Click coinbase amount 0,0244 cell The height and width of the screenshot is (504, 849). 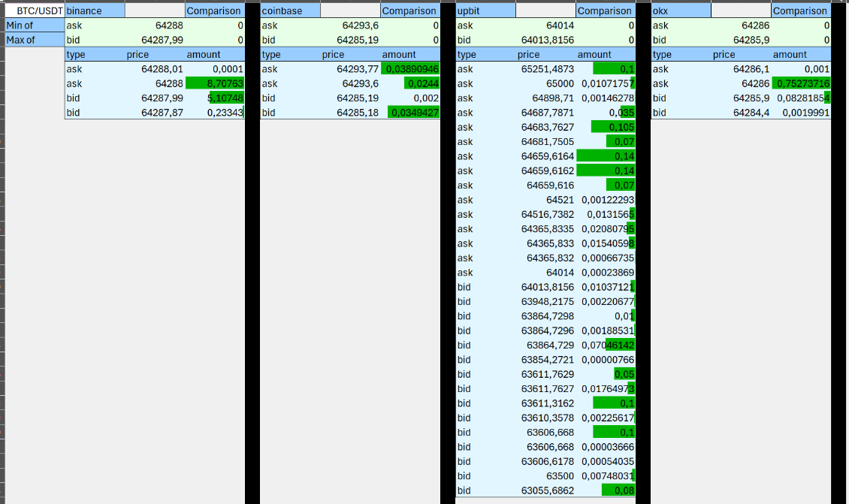(x=410, y=84)
